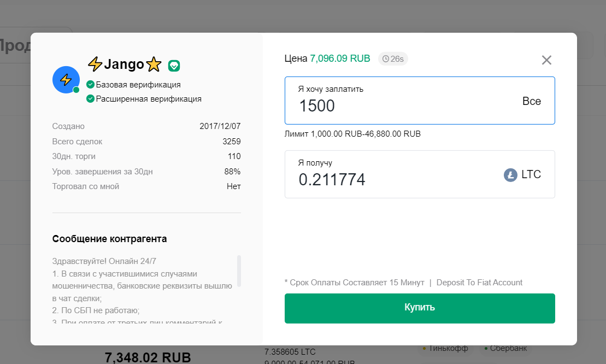Click the По СБП не работаю message line

(96, 310)
